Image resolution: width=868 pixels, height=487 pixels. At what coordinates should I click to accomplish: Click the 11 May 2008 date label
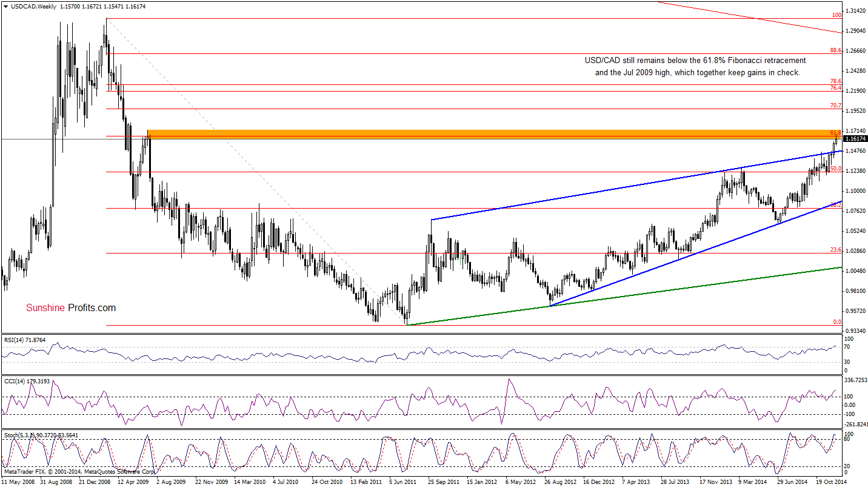18,482
